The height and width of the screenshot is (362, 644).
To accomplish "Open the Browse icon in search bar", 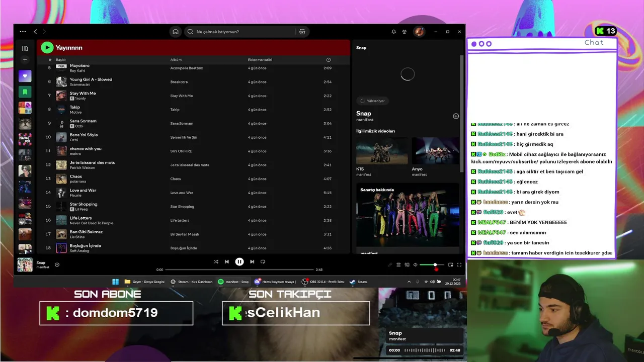I will tap(302, 32).
